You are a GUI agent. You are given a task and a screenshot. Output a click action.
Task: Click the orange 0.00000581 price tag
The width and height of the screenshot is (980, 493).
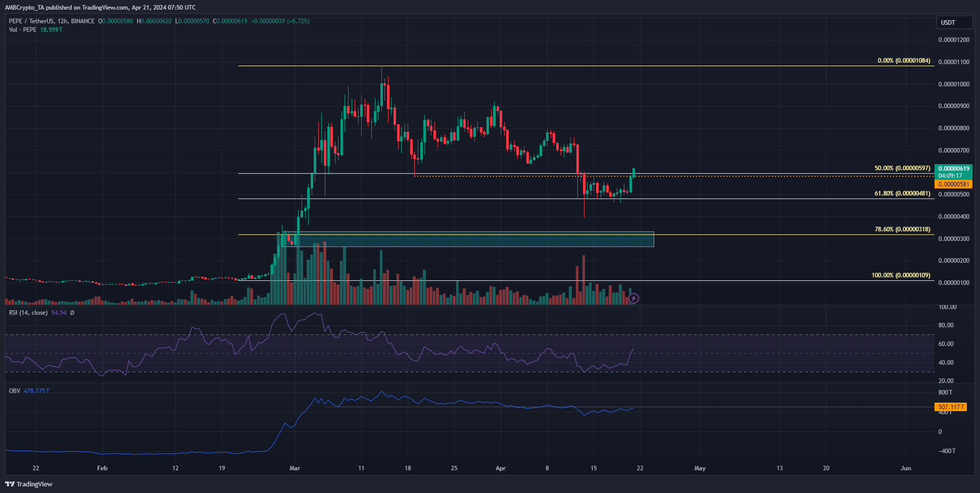[953, 184]
